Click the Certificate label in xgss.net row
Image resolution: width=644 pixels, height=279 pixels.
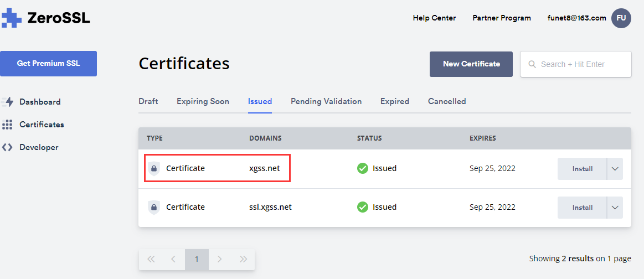(186, 168)
